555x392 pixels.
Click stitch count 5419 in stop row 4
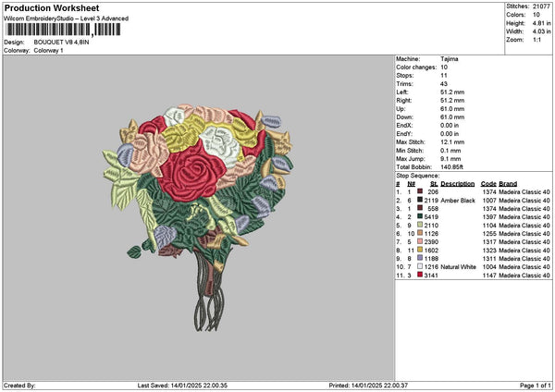tap(431, 217)
